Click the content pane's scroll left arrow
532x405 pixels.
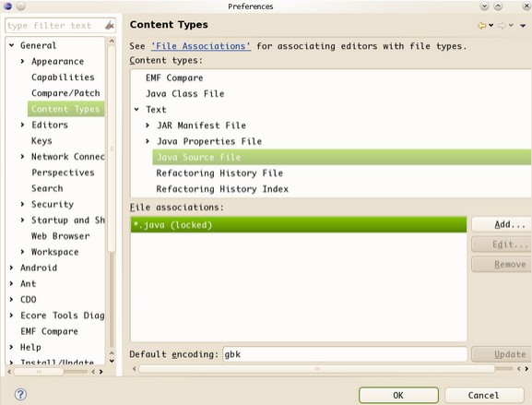(135, 369)
